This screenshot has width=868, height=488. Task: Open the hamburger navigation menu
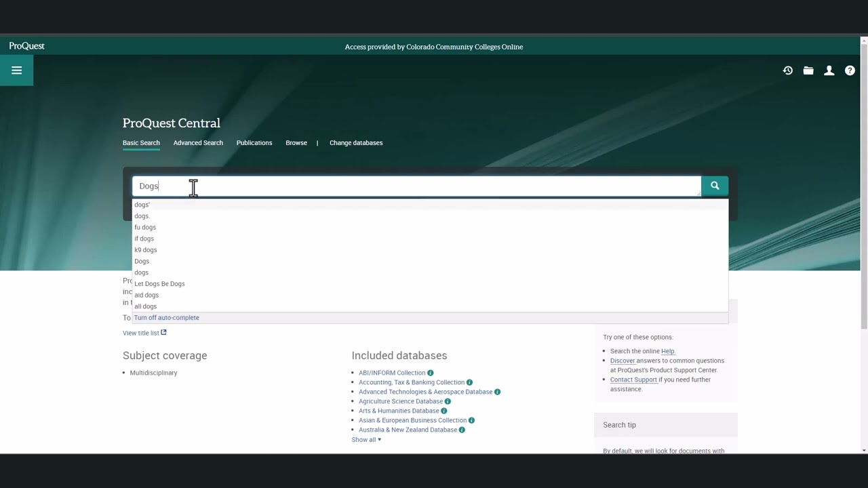[x=16, y=70]
